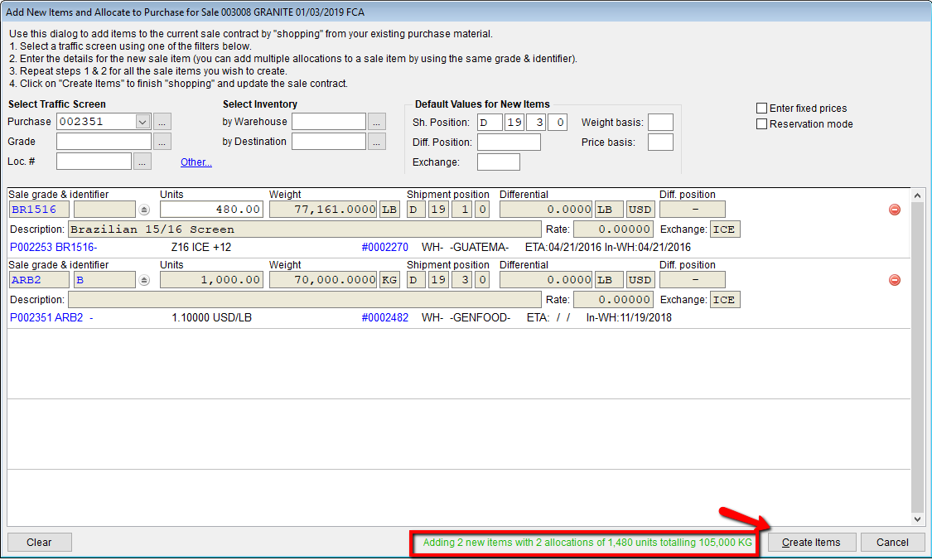Click the Clear button
The width and height of the screenshot is (932, 560).
tap(39, 542)
